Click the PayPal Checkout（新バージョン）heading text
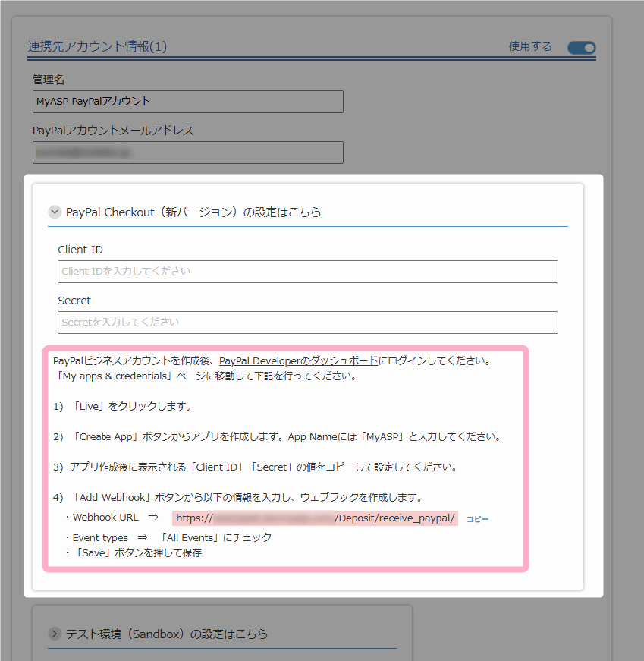This screenshot has width=644, height=661. point(193,212)
